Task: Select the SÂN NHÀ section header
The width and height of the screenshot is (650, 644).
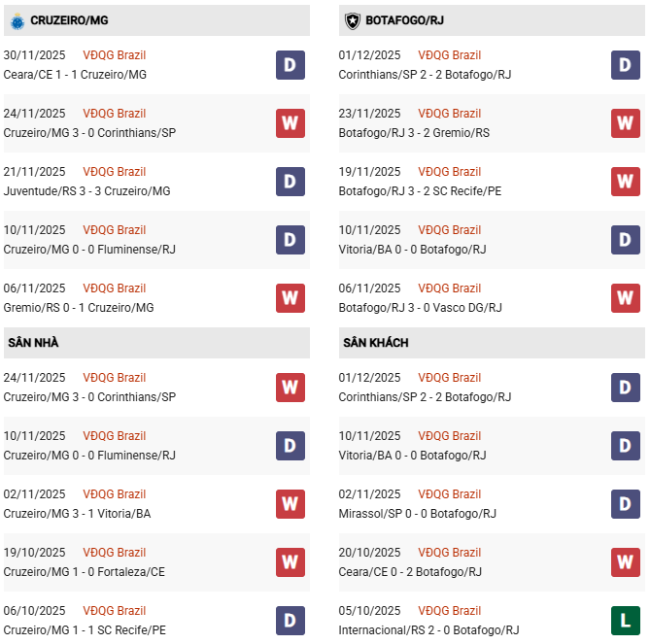Action: pos(36,343)
